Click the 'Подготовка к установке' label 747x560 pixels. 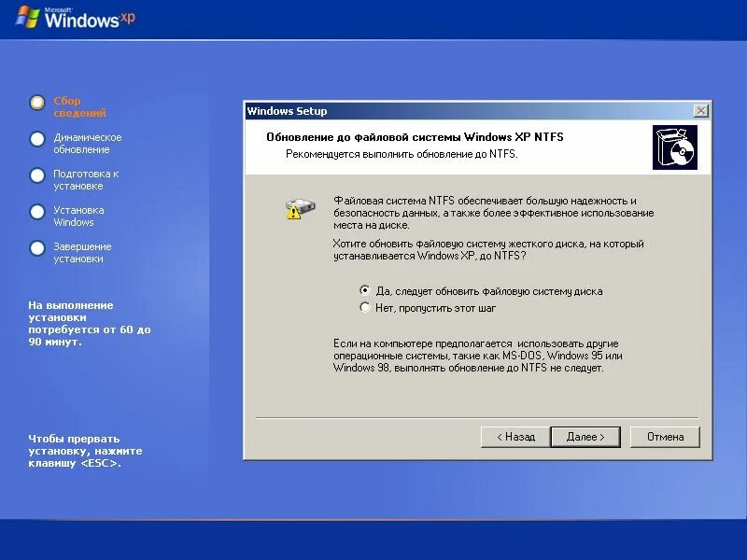pos(86,179)
